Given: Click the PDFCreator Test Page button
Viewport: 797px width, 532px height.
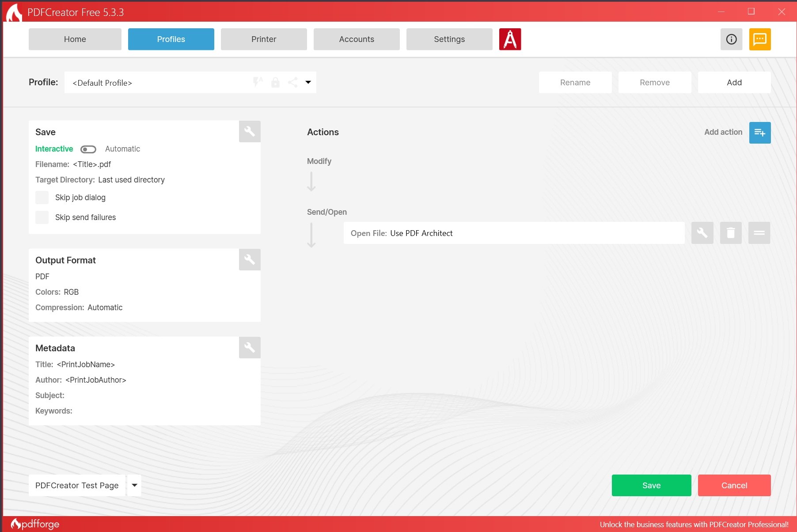Looking at the screenshot, I should pos(77,485).
